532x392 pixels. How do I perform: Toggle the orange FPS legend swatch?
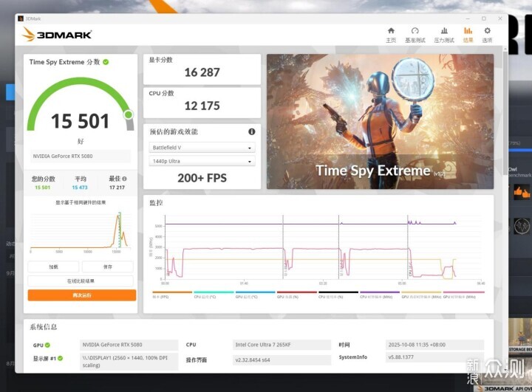(x=172, y=292)
